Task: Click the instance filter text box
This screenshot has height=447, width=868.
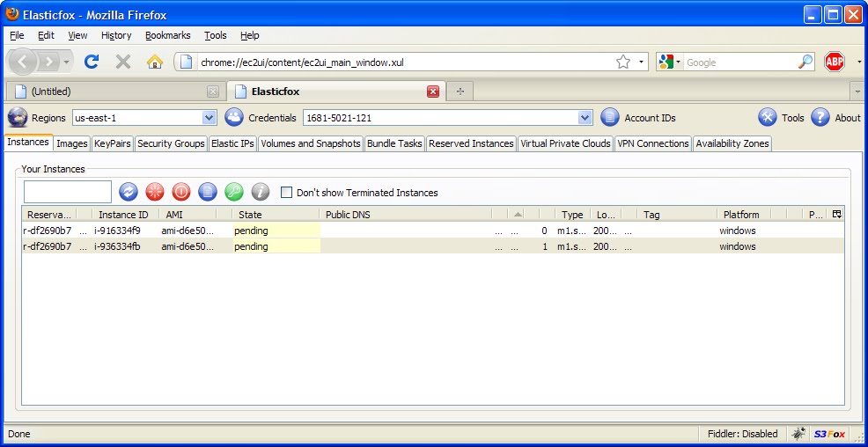Action: pyautogui.click(x=68, y=192)
